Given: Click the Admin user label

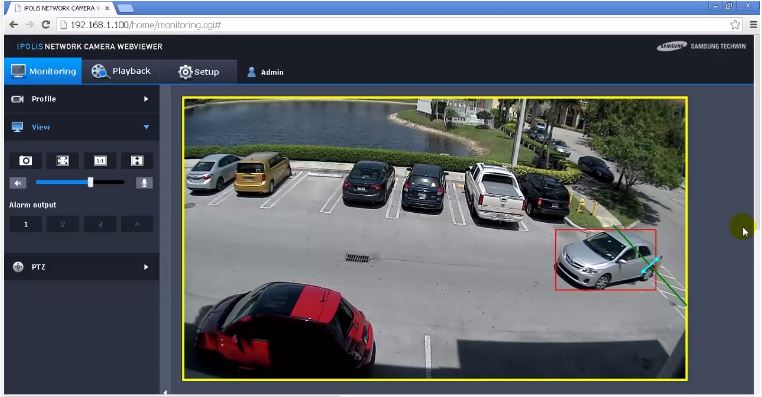Looking at the screenshot, I should point(272,72).
